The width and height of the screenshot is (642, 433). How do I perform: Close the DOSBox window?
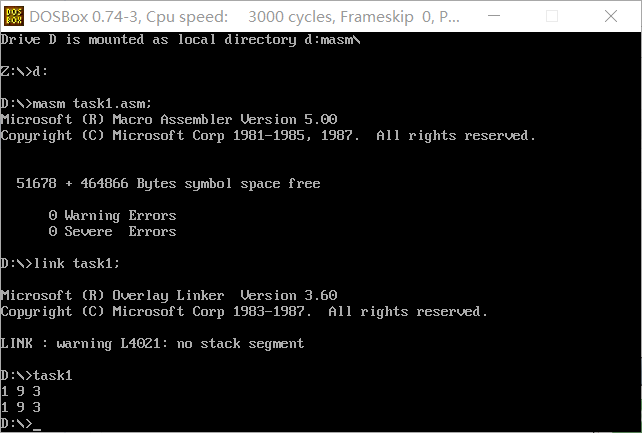(x=611, y=16)
